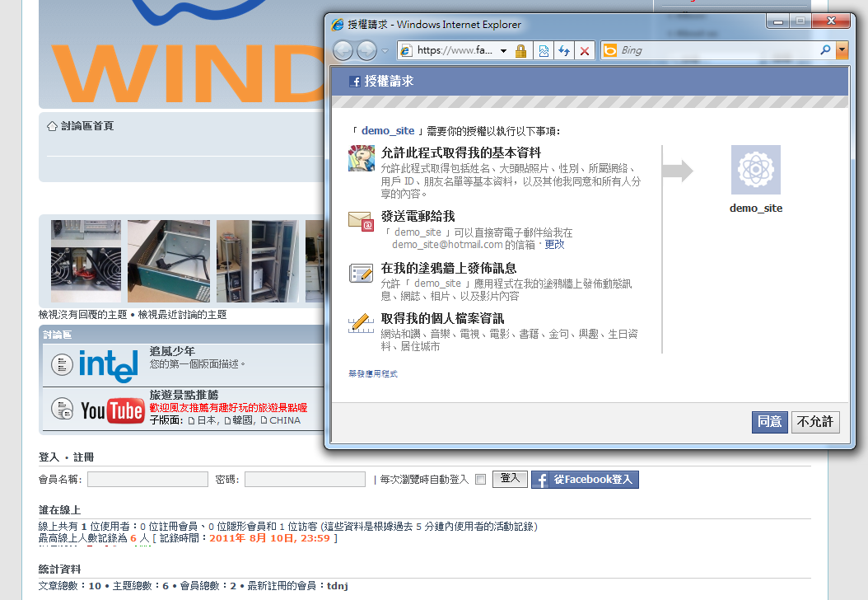Click the security lock icon
Image resolution: width=868 pixels, height=600 pixels.
pos(520,51)
